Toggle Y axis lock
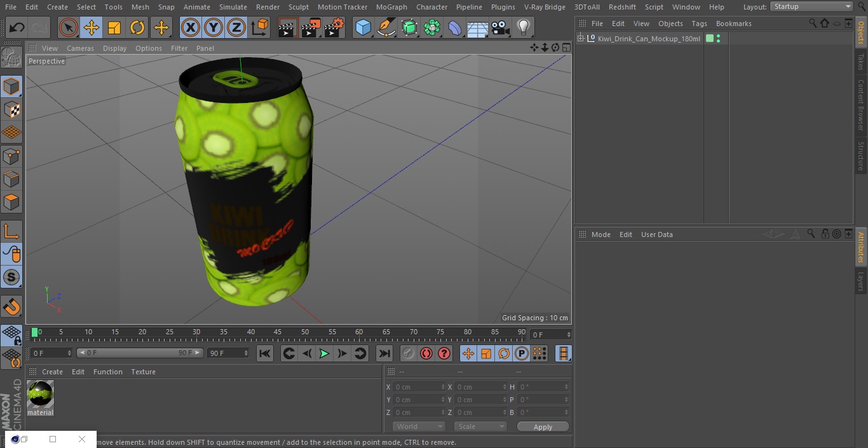Screen dimensions: 868x448 pos(214,28)
